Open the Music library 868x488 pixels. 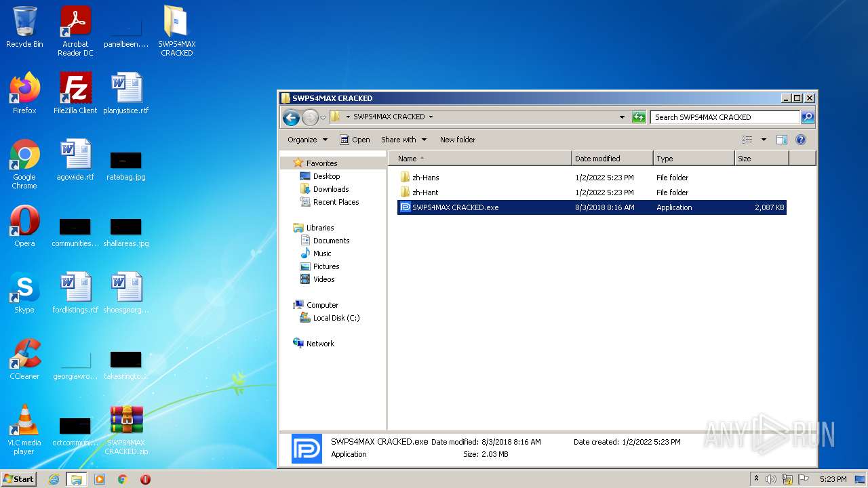322,253
